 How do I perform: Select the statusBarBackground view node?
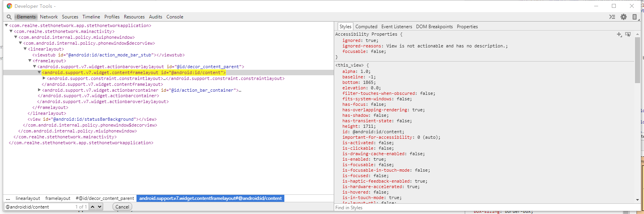(92, 119)
